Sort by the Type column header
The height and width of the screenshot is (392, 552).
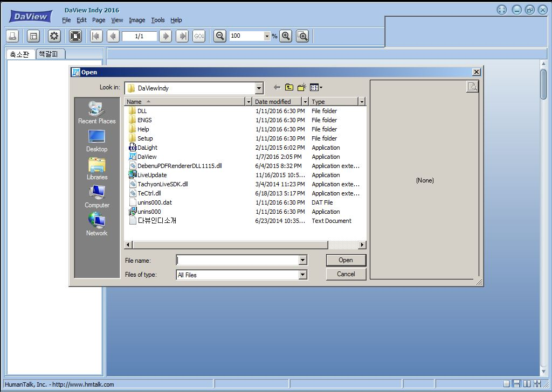tap(334, 102)
